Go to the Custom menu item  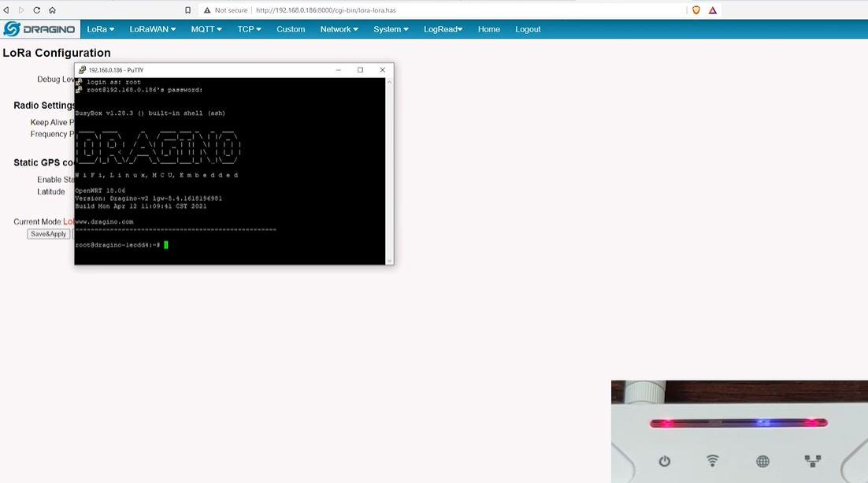click(291, 29)
